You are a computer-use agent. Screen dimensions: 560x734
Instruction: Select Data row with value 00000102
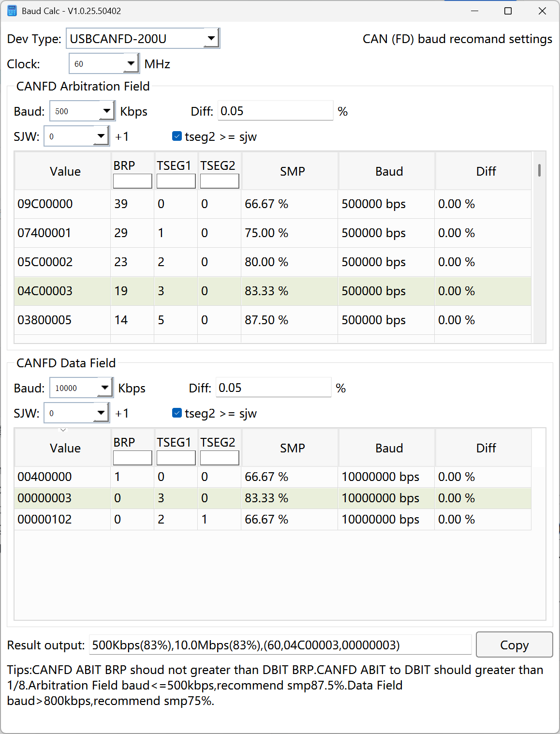(273, 520)
